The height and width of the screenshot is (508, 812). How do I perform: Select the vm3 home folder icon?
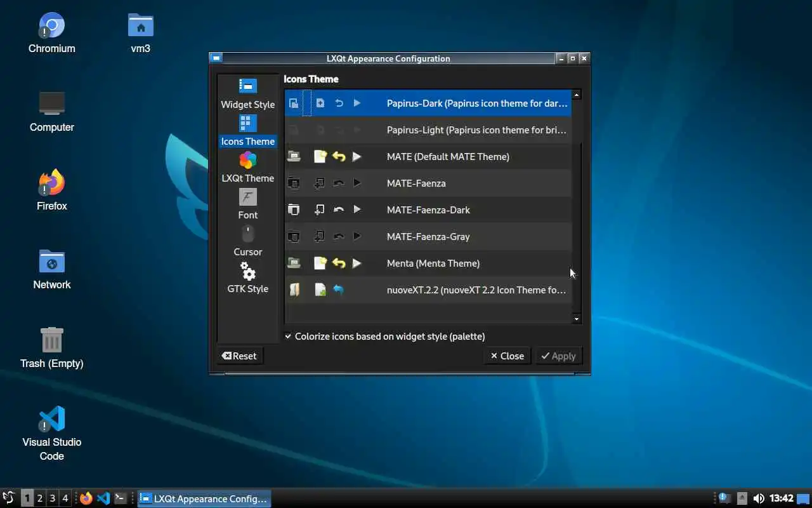[140, 33]
